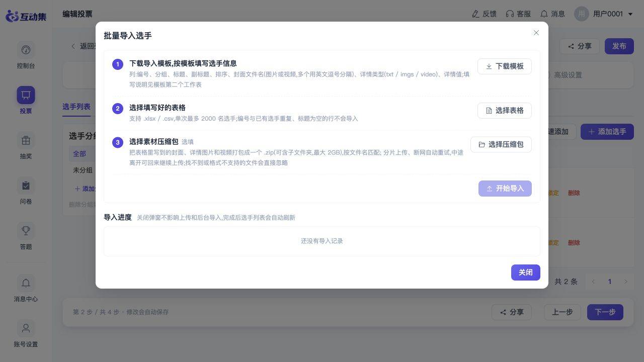Viewport: 644px width, 362px height.
Task: Click step 1 title 下载导入模板,按模板填写选手信息
Action: [183, 64]
